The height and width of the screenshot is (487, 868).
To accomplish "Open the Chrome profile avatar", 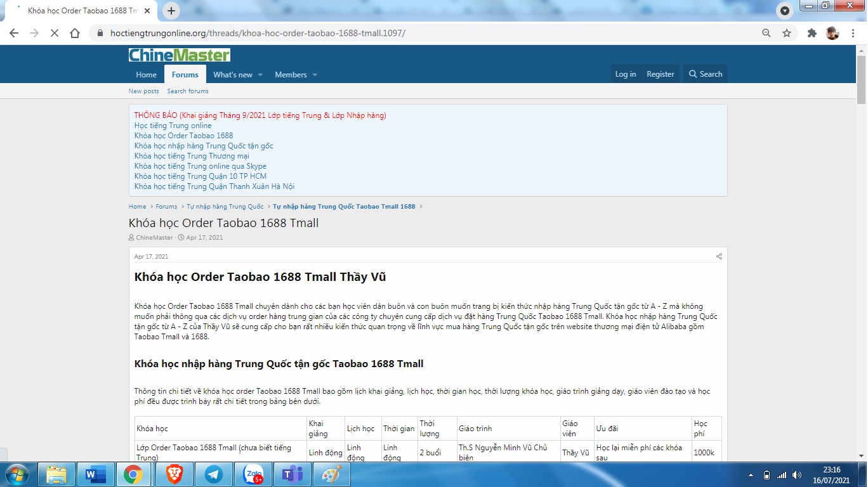I will tap(832, 33).
